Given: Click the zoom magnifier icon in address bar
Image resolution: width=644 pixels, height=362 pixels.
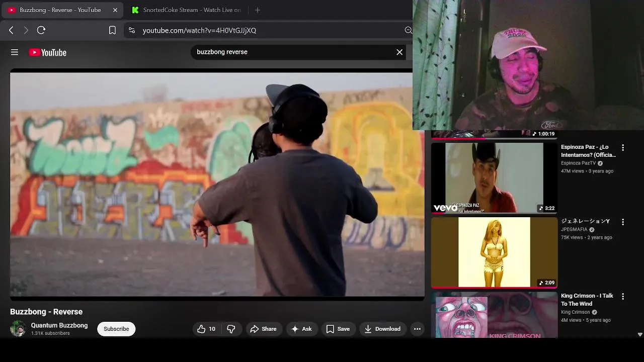Looking at the screenshot, I should (408, 30).
